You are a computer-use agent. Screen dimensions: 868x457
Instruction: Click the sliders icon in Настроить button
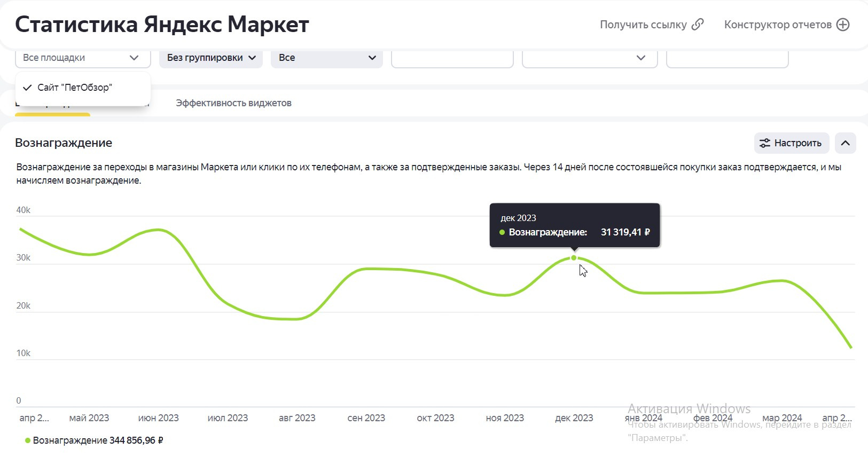[765, 143]
